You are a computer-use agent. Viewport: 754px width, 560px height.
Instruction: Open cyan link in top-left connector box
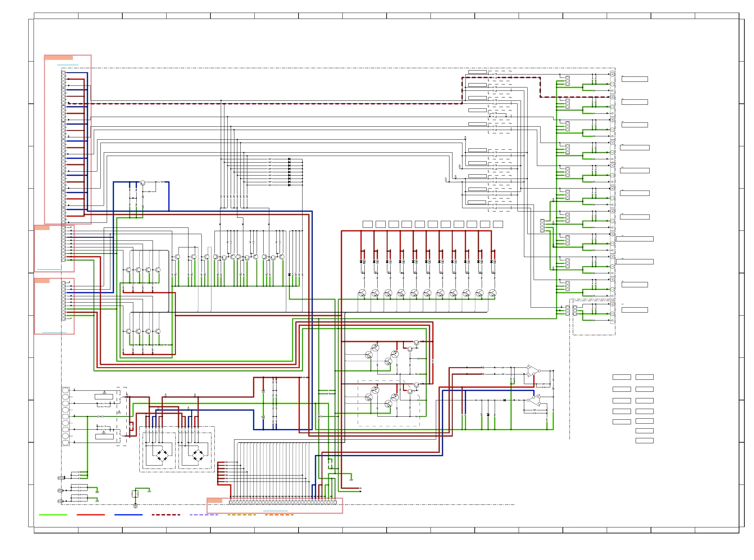[67, 65]
